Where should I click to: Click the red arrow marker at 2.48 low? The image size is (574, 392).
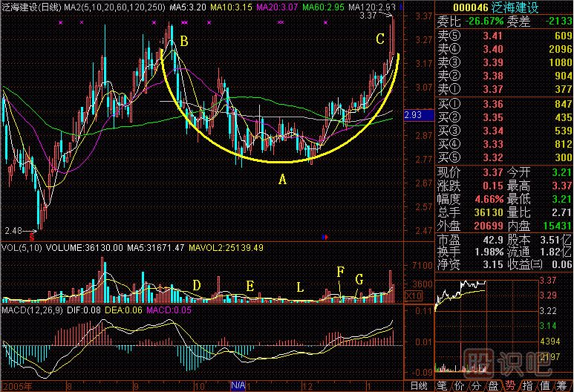32,236
